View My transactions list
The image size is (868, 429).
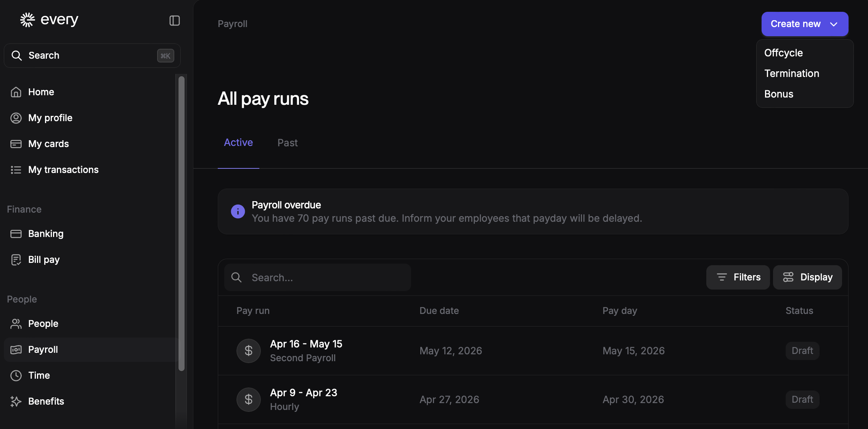pyautogui.click(x=63, y=170)
